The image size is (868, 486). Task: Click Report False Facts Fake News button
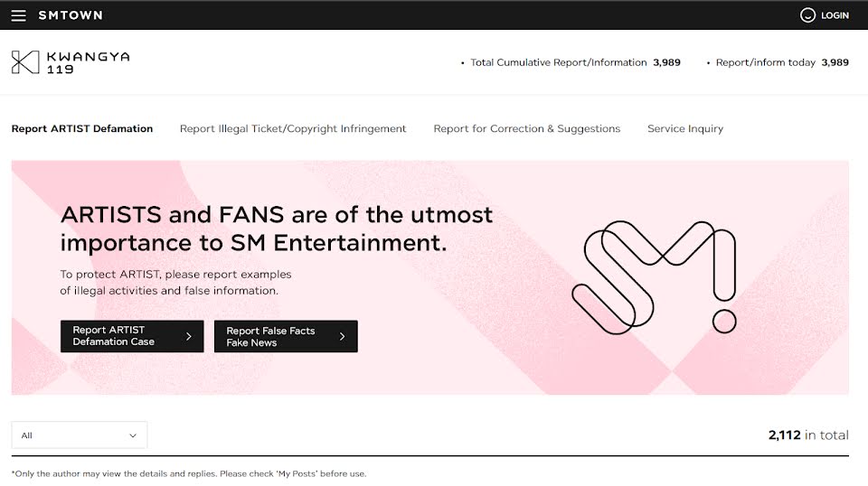click(x=286, y=336)
